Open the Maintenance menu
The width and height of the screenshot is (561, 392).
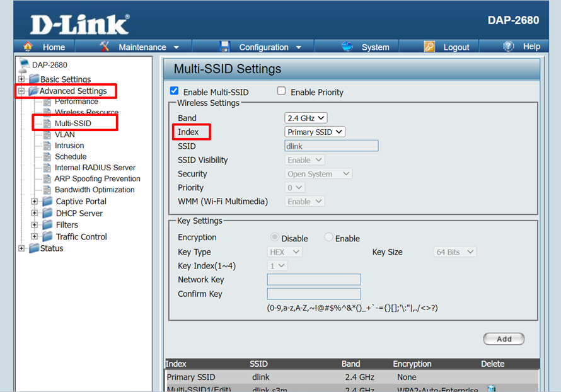click(x=142, y=47)
